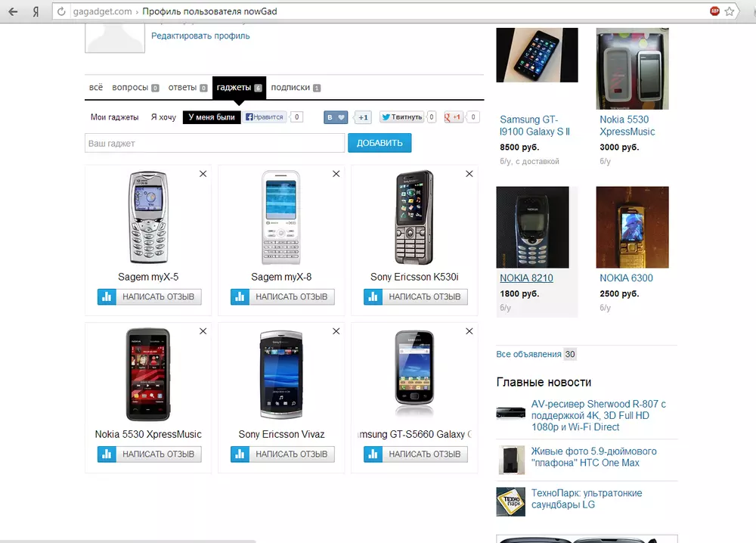Viewport: 756px width, 543px height.
Task: Bookmark page with star icon
Action: click(730, 11)
